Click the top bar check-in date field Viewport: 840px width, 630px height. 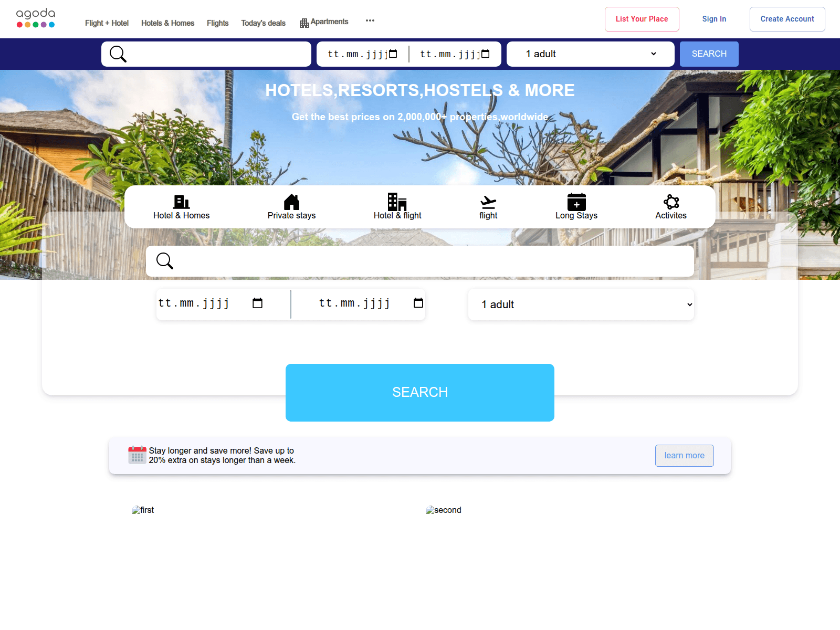coord(362,54)
